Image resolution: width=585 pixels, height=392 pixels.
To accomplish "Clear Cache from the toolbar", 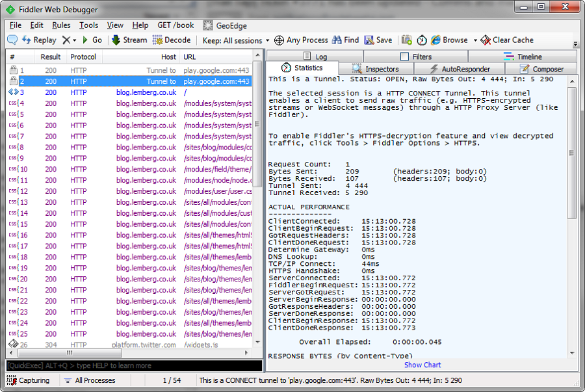I will [507, 40].
